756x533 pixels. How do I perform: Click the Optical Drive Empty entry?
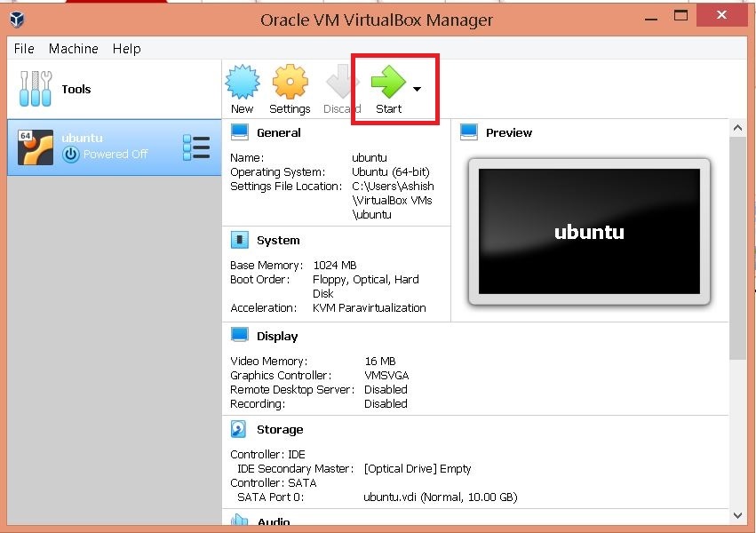click(x=418, y=468)
